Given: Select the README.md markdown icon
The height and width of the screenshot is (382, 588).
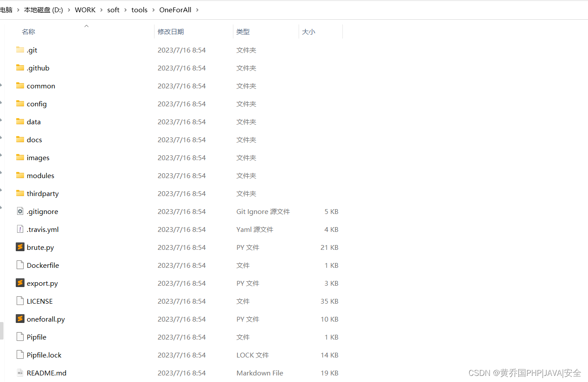Looking at the screenshot, I should 20,373.
